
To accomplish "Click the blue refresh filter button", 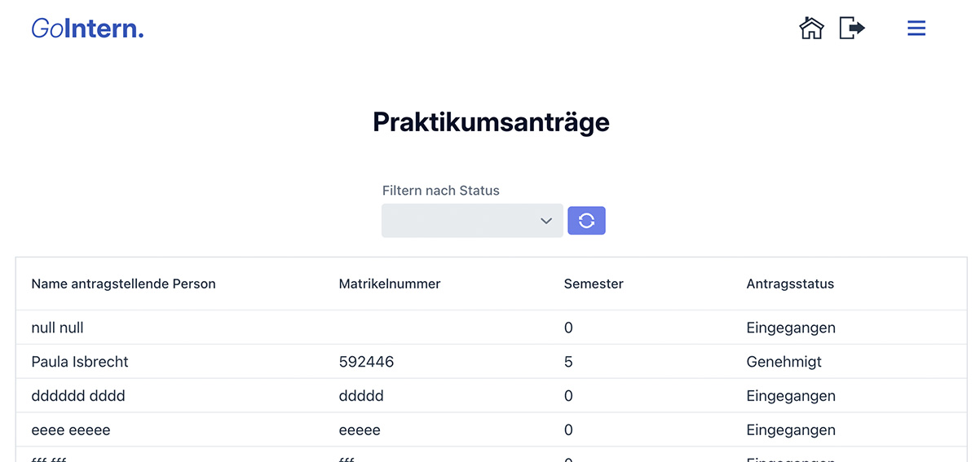I will coord(586,221).
